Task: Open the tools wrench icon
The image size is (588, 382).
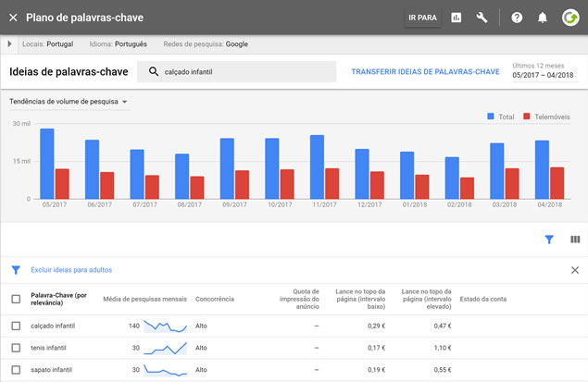Action: [x=482, y=18]
